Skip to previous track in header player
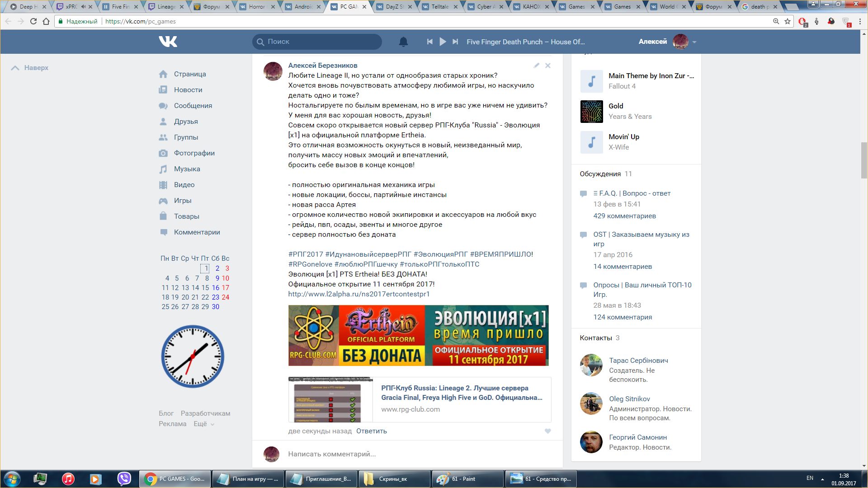868x488 pixels. pyautogui.click(x=429, y=42)
